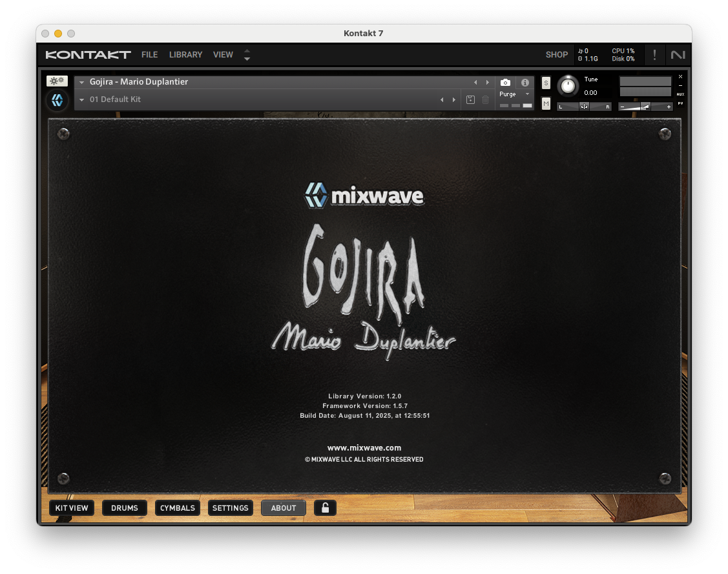728x574 pixels.
Task: Click the snapshot camera icon
Action: (x=505, y=83)
